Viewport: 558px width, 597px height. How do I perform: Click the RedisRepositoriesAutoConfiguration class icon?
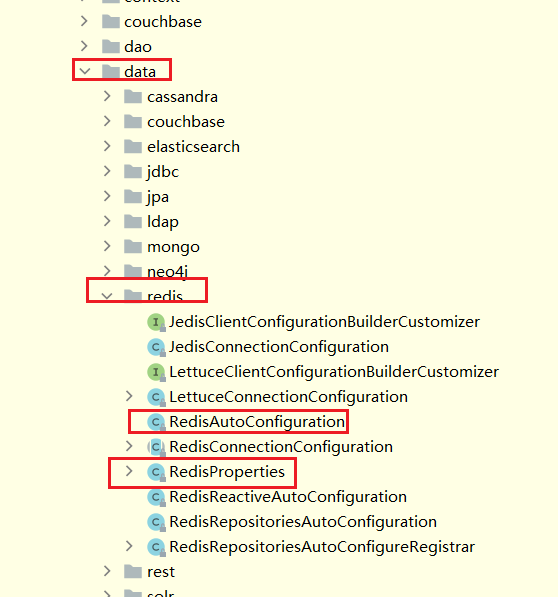(x=156, y=522)
